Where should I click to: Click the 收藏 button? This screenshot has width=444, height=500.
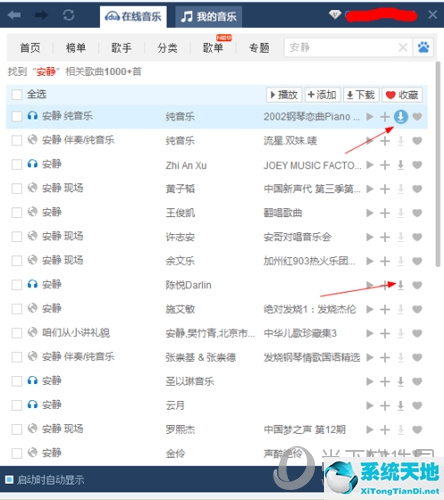[402, 95]
